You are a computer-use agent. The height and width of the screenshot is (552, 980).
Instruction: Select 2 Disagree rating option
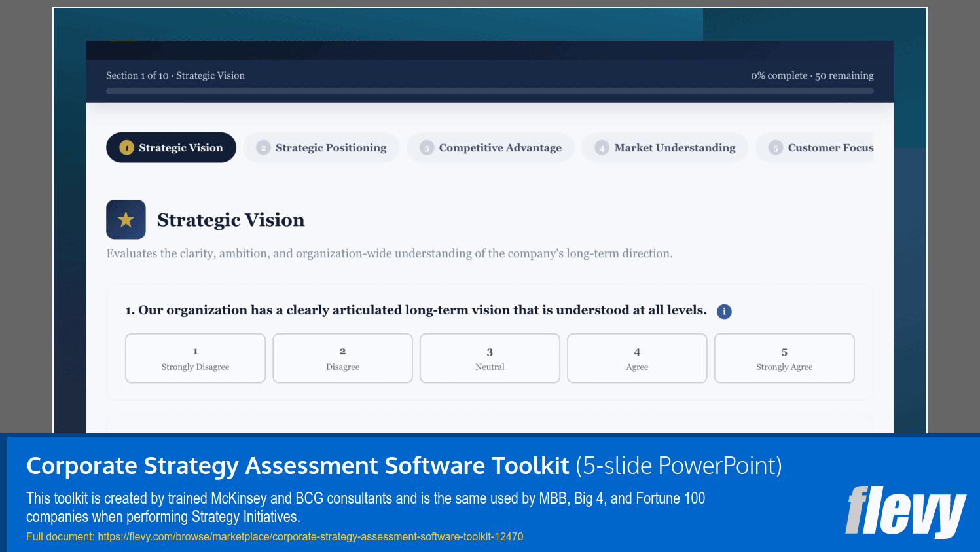(x=342, y=358)
